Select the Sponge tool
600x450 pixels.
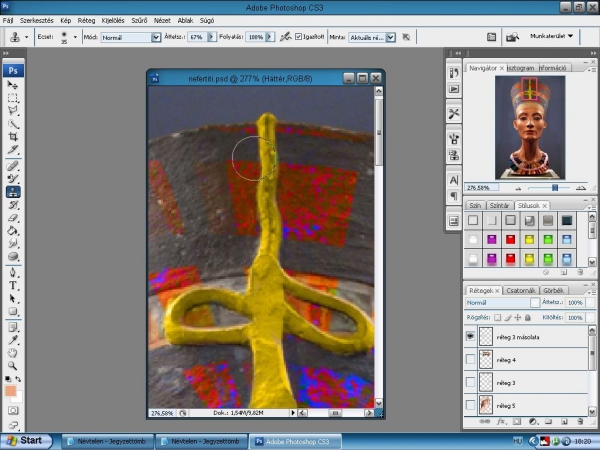[13, 256]
